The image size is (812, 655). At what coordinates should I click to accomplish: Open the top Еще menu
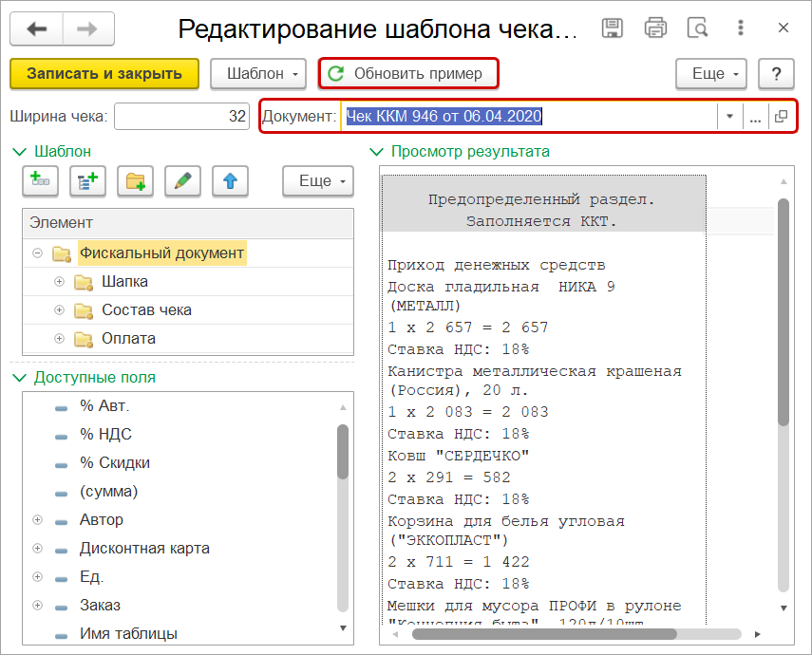point(711,73)
